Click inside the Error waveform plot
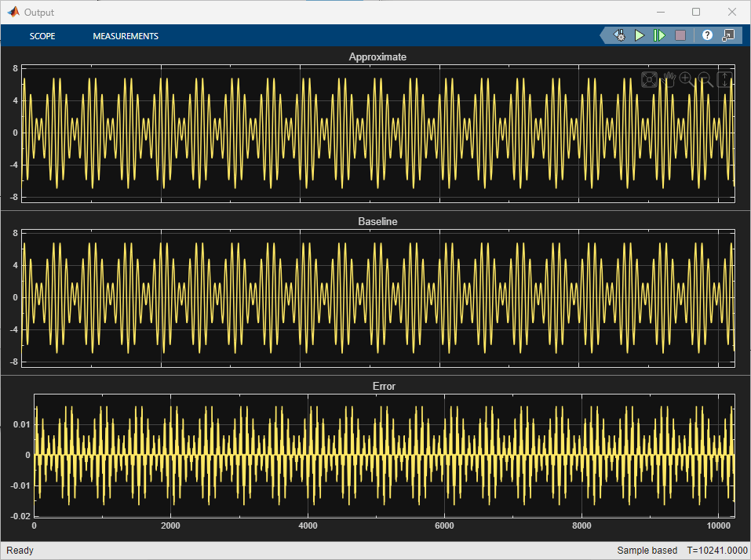Image resolution: width=751 pixels, height=560 pixels. [384, 455]
